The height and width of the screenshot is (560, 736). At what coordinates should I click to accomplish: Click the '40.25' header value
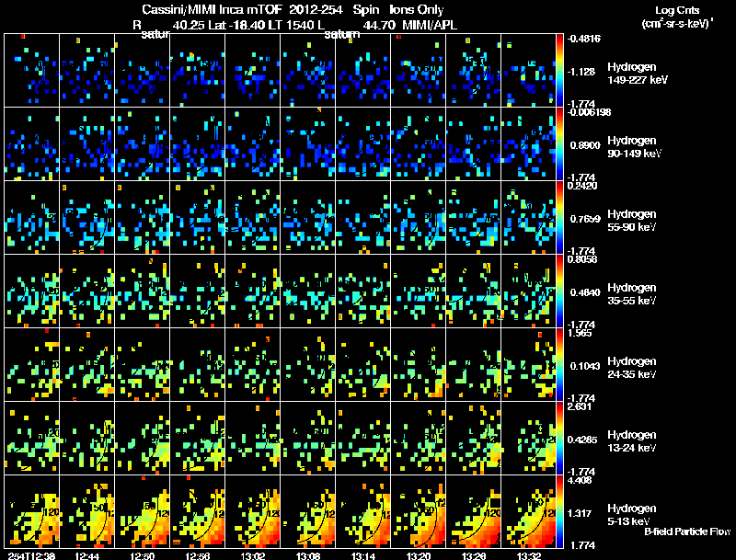pos(189,25)
